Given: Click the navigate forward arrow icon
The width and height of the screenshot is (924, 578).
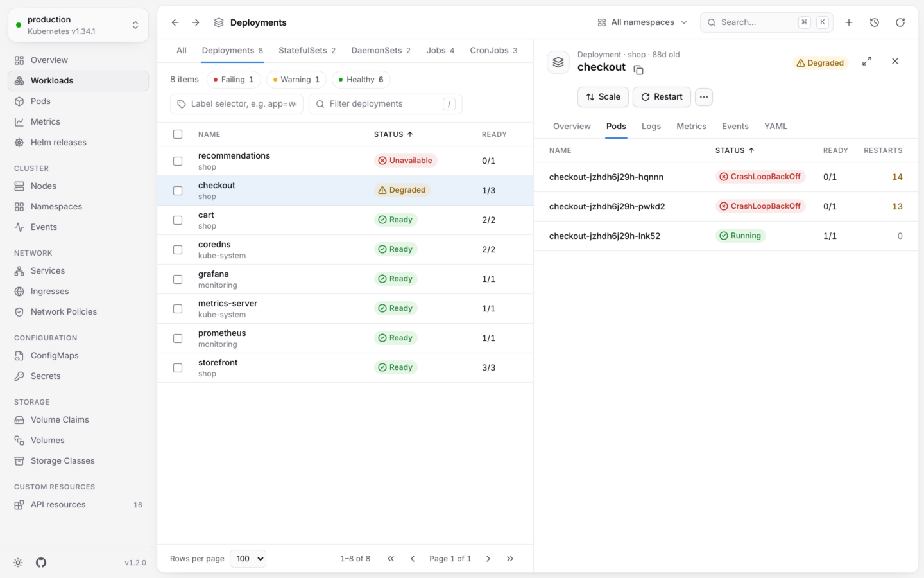Looking at the screenshot, I should (x=196, y=22).
